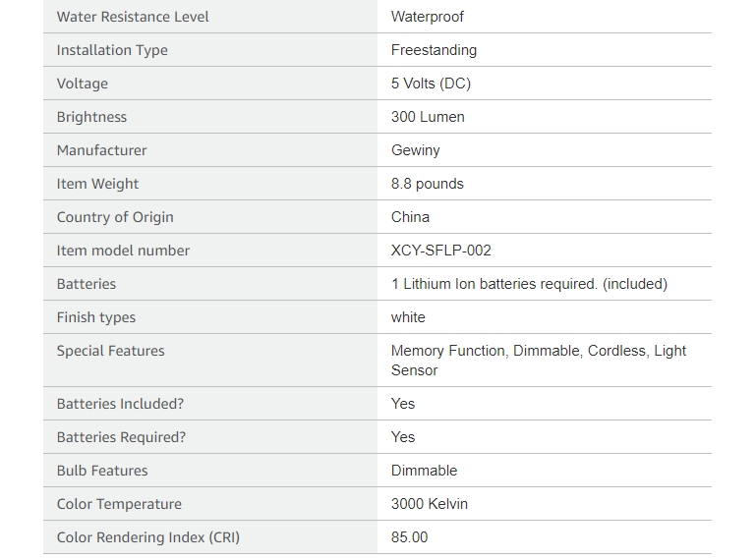The height and width of the screenshot is (560, 755).
Task: Click the Special Features label
Action: 110,351
